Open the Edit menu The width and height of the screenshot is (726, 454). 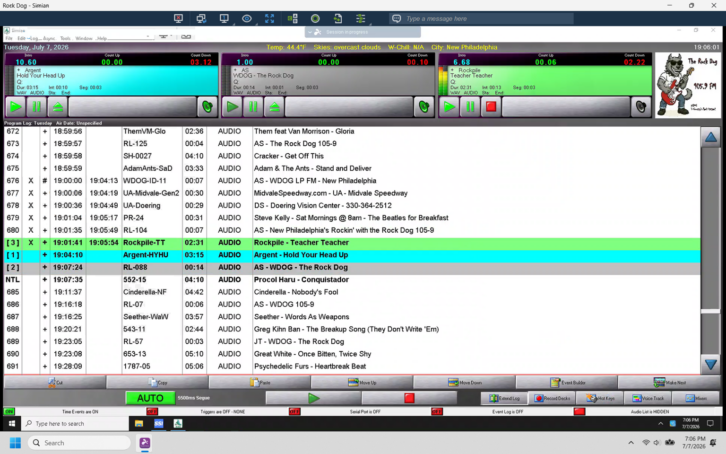pyautogui.click(x=21, y=38)
